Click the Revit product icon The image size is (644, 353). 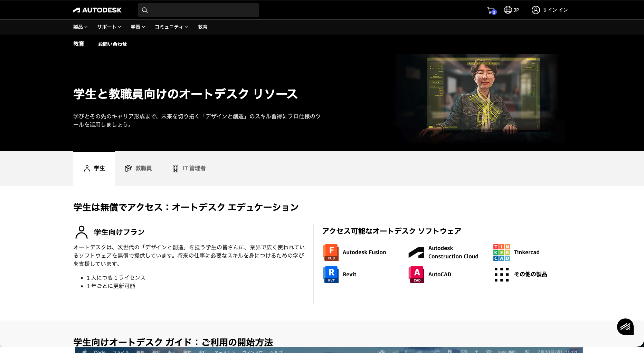[331, 275]
